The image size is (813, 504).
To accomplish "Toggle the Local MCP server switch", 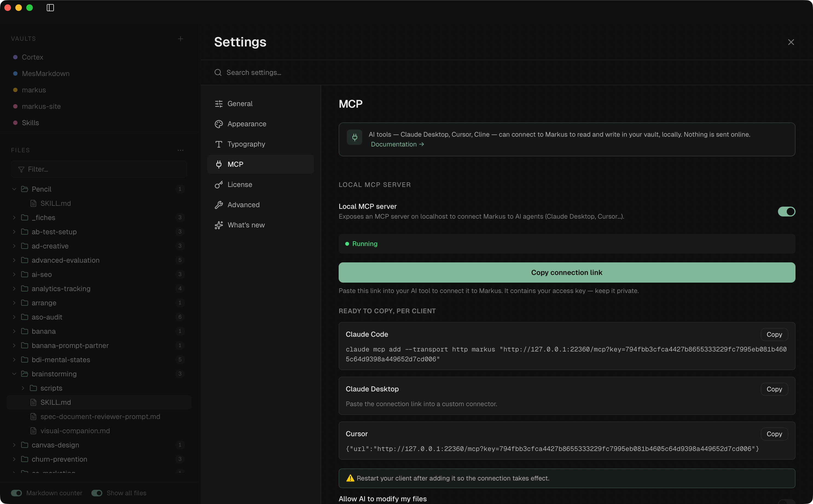I will pos(786,211).
